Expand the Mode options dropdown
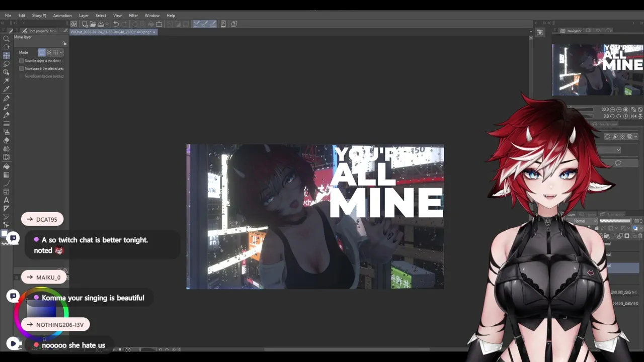The width and height of the screenshot is (644, 362). [61, 52]
